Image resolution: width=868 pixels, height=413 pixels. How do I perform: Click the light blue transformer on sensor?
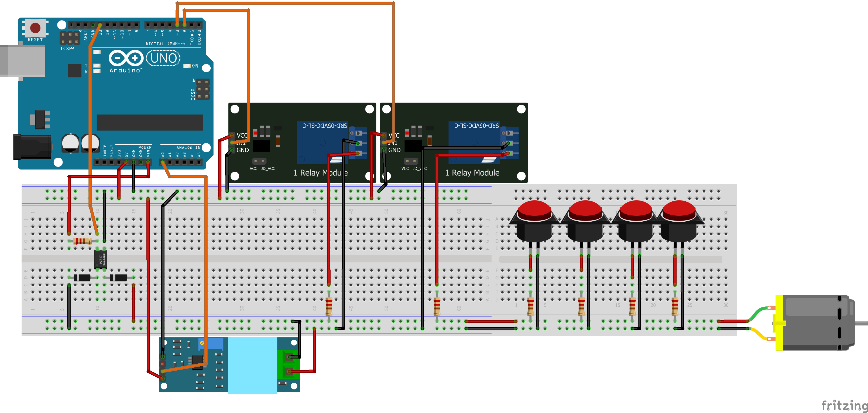251,364
